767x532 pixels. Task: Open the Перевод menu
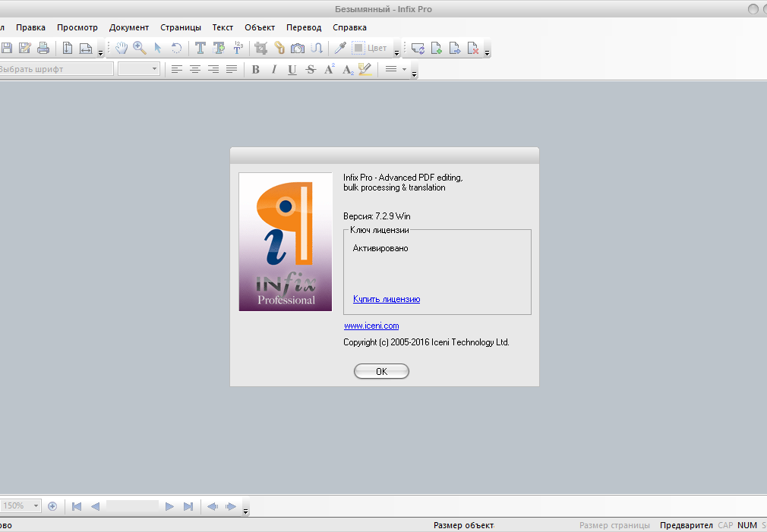pyautogui.click(x=304, y=27)
